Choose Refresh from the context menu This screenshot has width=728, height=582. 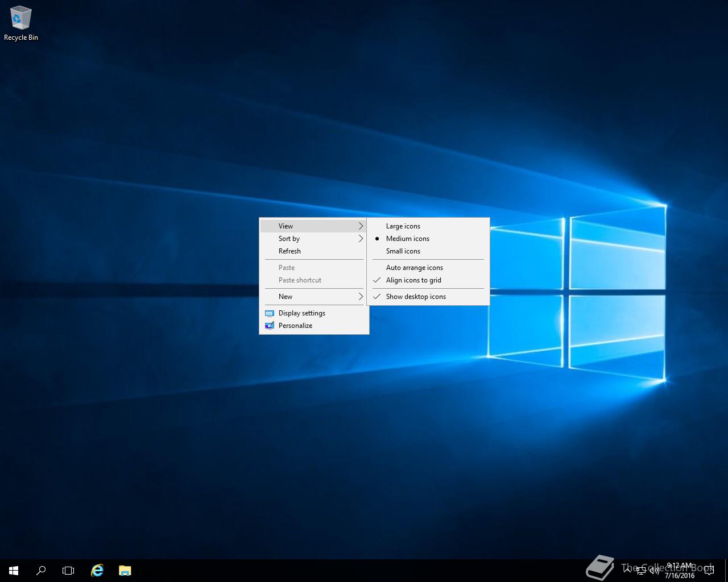[314, 251]
